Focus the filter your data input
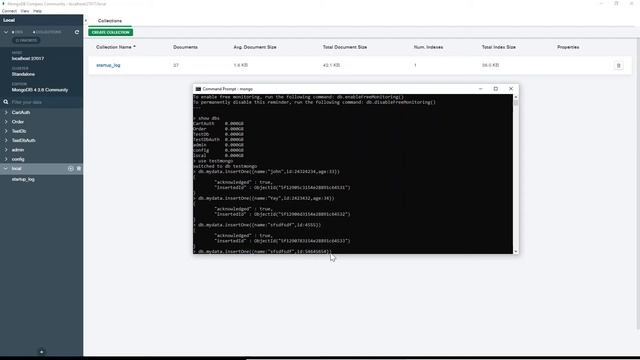Screen dimensions: 640x360 click(x=45, y=102)
